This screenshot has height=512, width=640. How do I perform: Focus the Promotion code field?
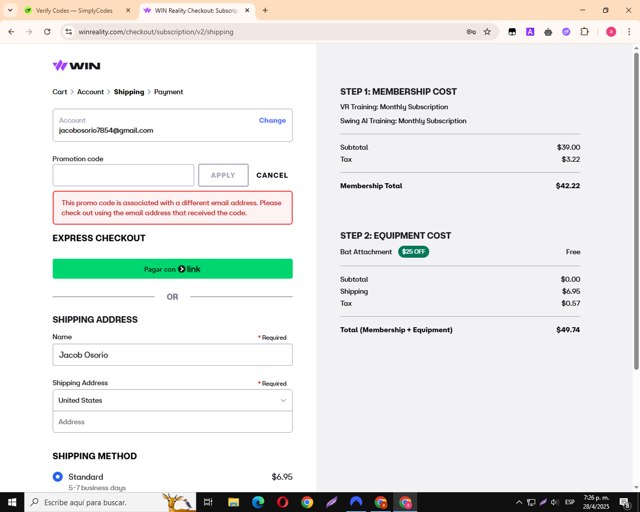[123, 175]
